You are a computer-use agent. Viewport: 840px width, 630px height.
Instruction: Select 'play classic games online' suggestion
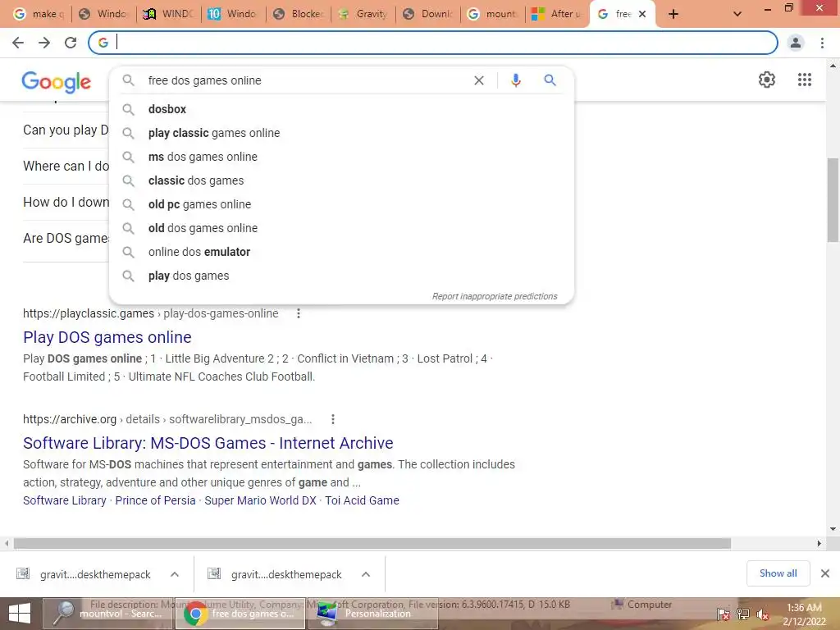pos(341,133)
